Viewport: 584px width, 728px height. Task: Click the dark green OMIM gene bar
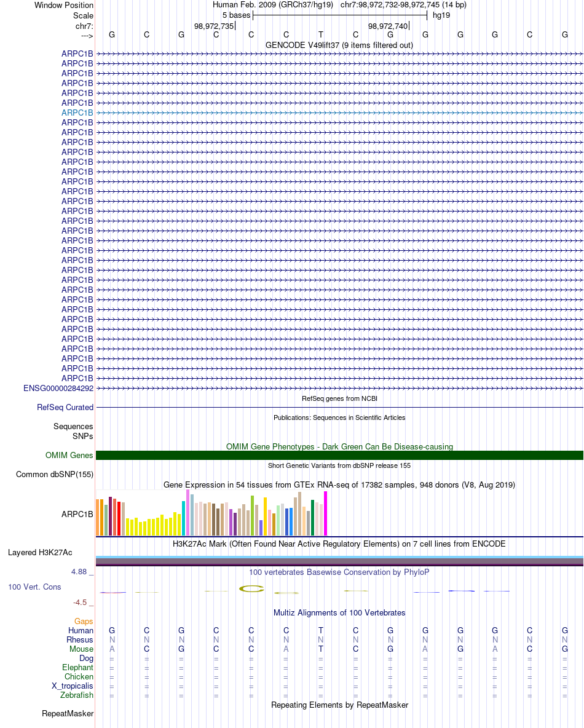(339, 456)
